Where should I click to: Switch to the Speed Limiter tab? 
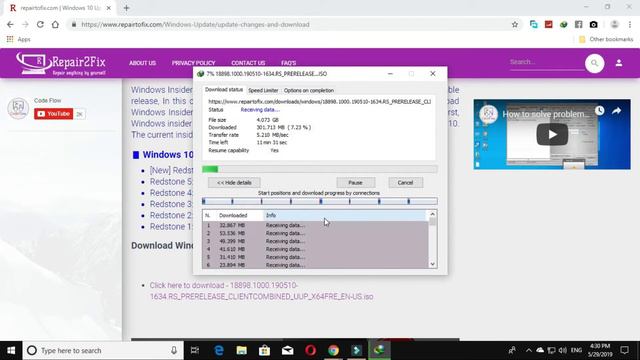pos(263,90)
